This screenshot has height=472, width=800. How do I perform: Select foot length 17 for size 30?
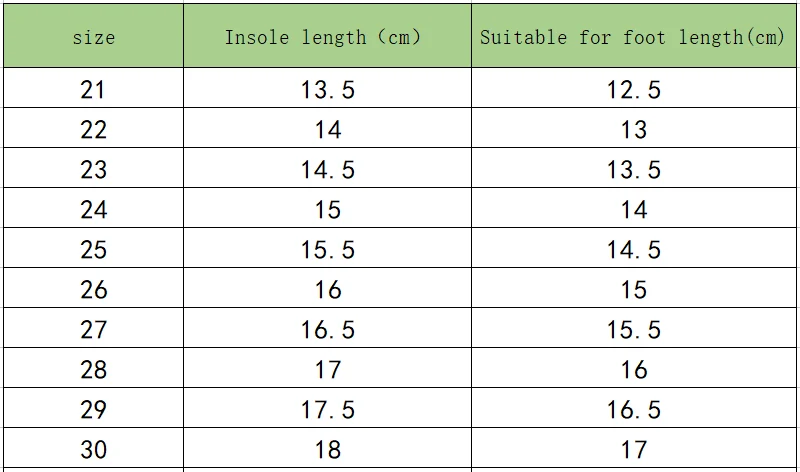point(633,450)
